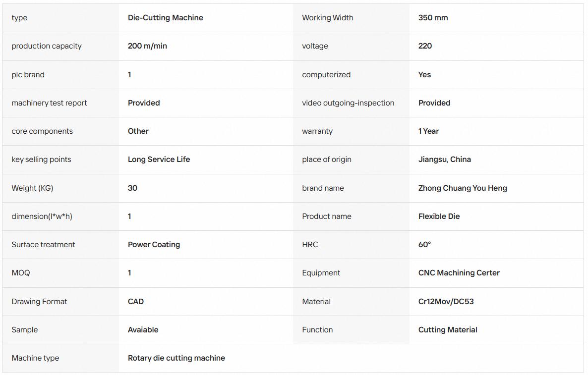Select the '1 Year' warranty value
588x375 pixels.
point(428,131)
